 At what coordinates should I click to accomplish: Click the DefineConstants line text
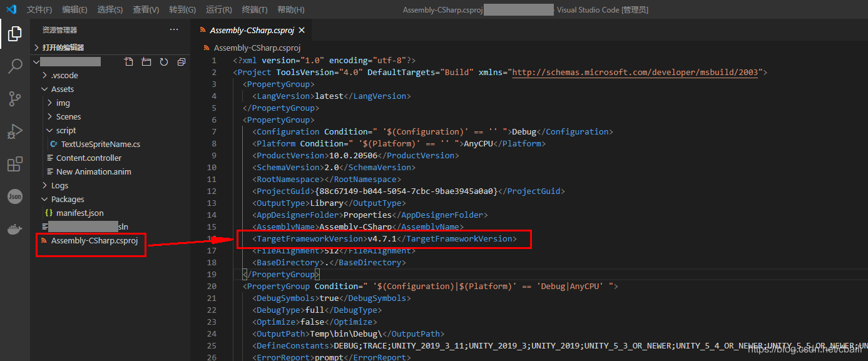click(560, 345)
